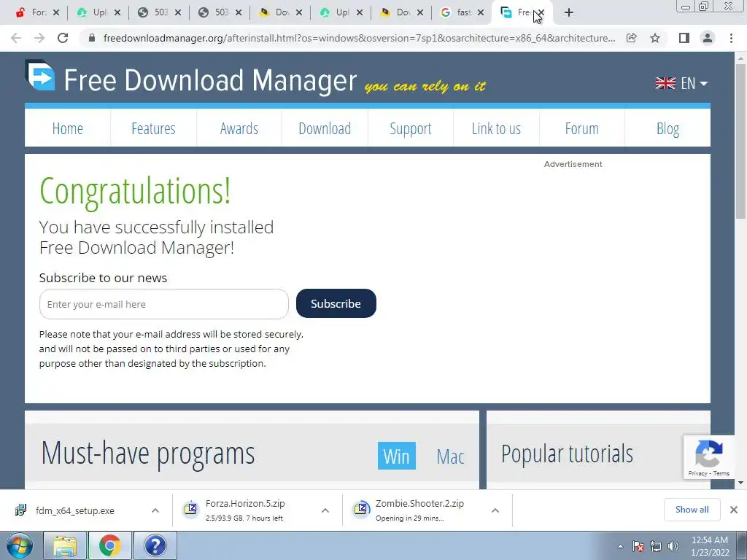Close the Google 'fast' tab
The image size is (747, 560).
(480, 12)
